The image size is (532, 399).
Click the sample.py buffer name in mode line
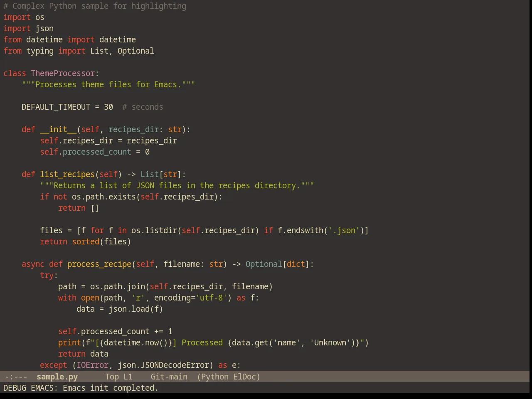coord(57,377)
